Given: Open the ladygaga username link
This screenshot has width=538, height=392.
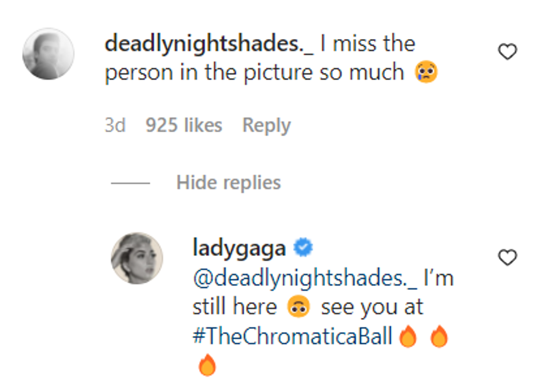Looking at the screenshot, I should [x=239, y=248].
